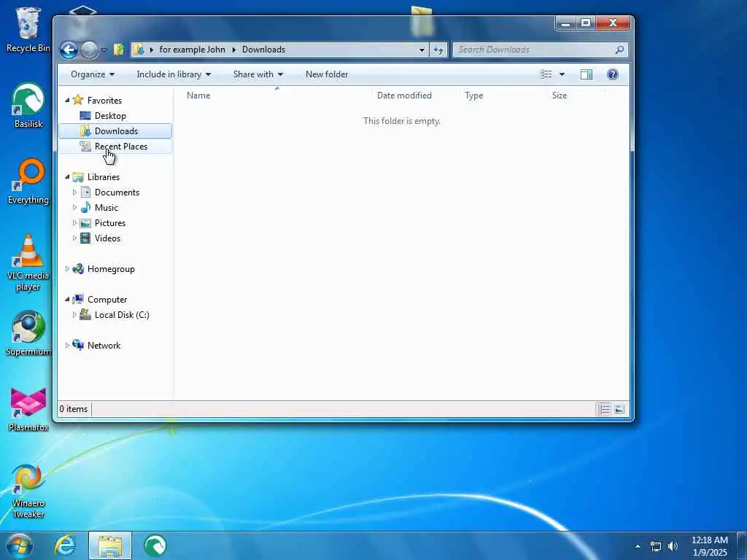Collapse the Computer node

tap(67, 300)
